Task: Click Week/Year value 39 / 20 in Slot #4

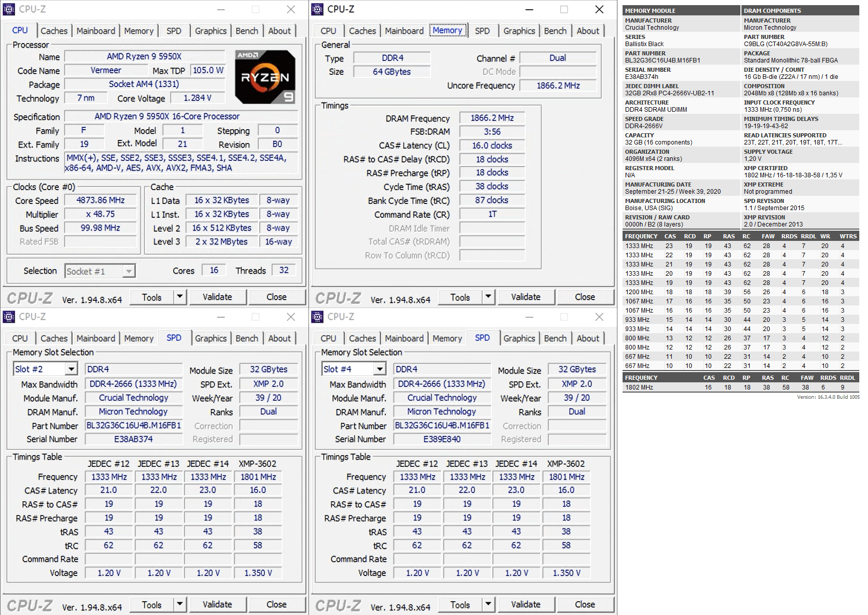Action: pos(577,398)
